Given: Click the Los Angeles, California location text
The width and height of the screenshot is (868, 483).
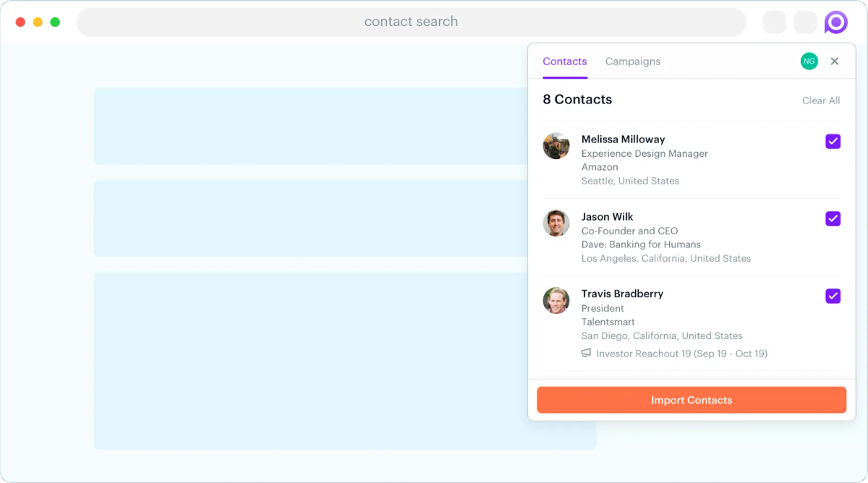Looking at the screenshot, I should coord(666,258).
